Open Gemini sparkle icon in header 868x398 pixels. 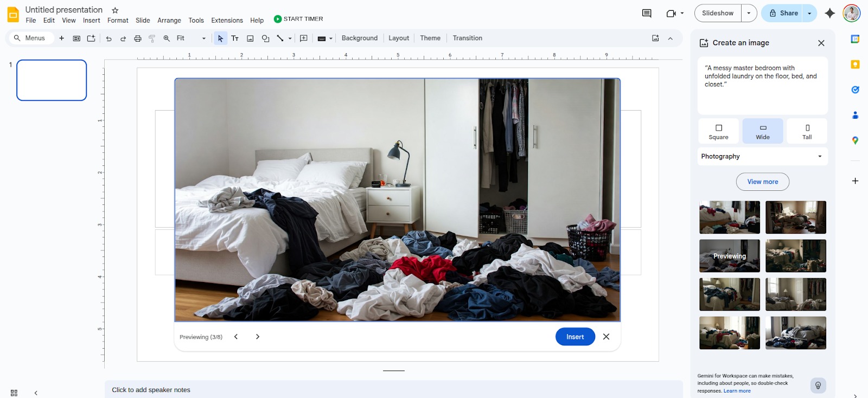point(829,14)
